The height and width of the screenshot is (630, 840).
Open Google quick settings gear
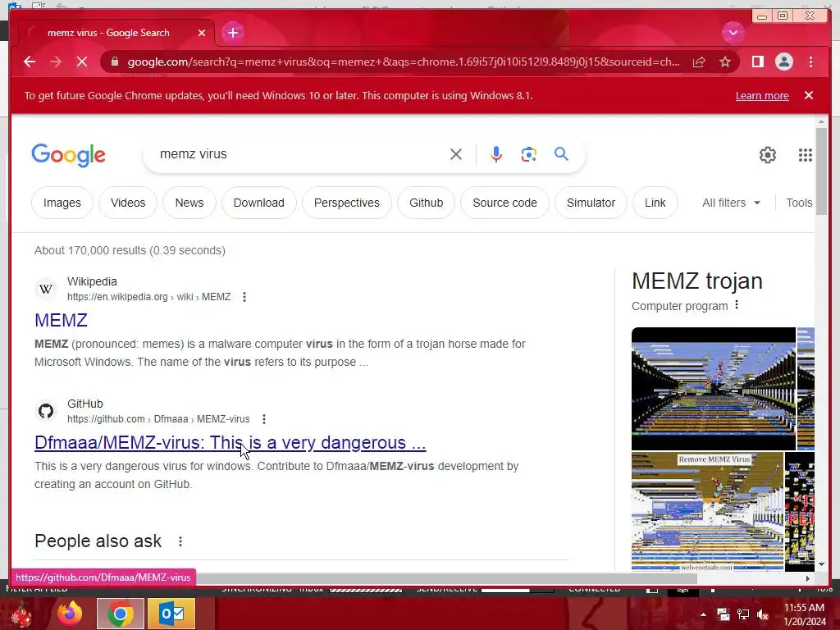(x=768, y=155)
